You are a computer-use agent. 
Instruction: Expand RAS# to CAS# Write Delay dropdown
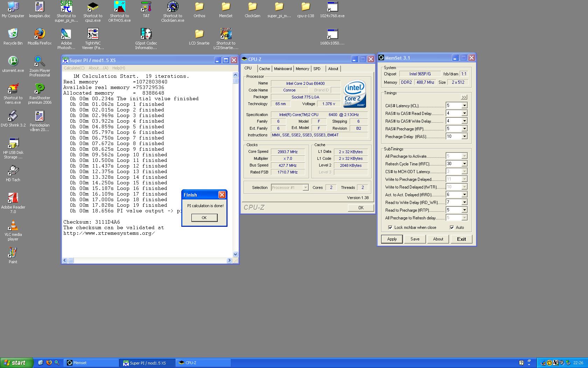point(464,121)
